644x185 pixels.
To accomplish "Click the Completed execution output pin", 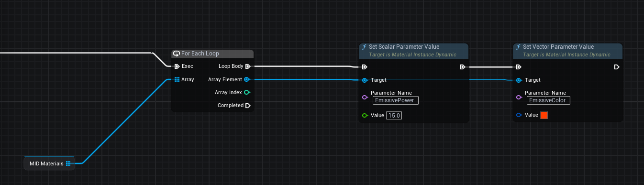I will coord(248,105).
